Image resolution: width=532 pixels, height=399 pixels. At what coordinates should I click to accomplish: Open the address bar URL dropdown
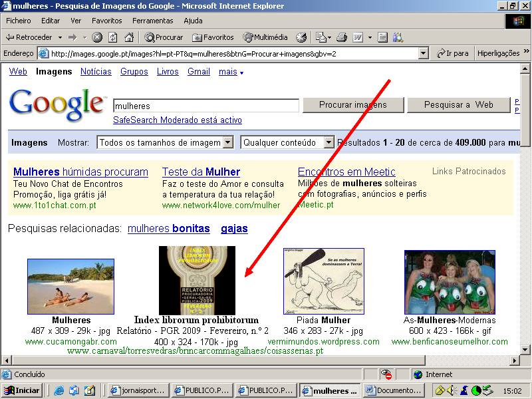(423, 53)
